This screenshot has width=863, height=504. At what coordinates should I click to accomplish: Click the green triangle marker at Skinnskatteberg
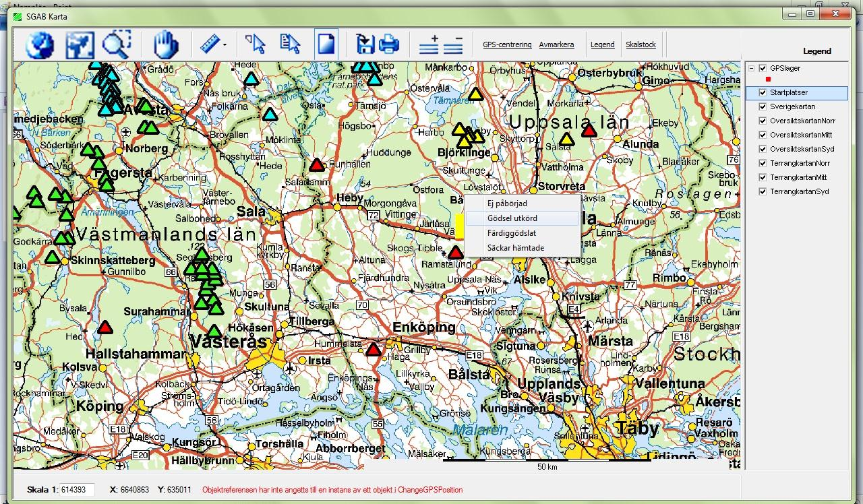(52, 257)
